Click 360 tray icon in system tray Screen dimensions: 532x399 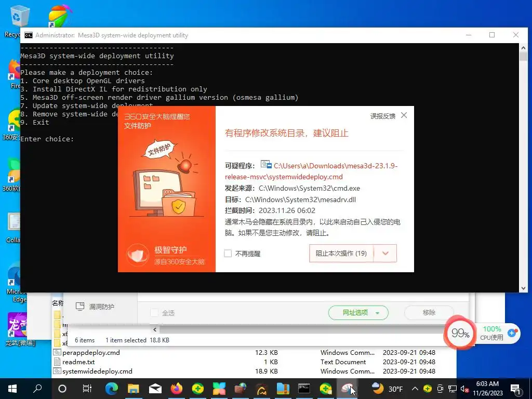(x=428, y=389)
